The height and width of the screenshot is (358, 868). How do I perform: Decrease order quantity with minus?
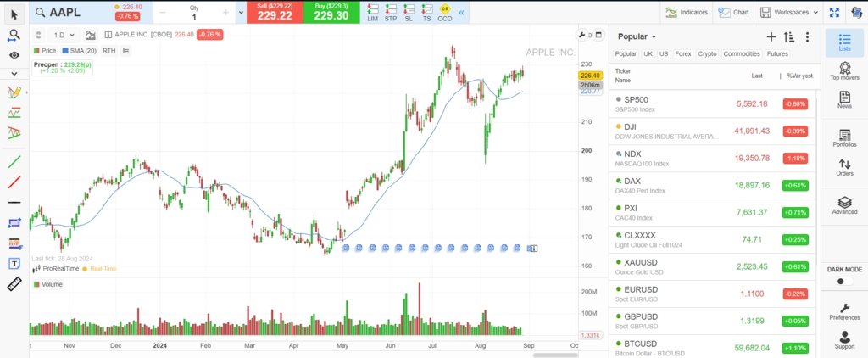point(163,12)
